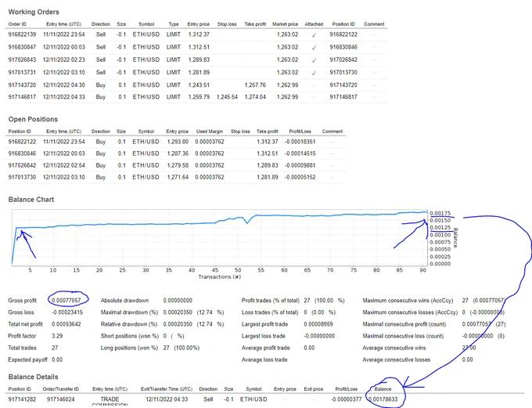Click Order ID column header

[x=17, y=24]
